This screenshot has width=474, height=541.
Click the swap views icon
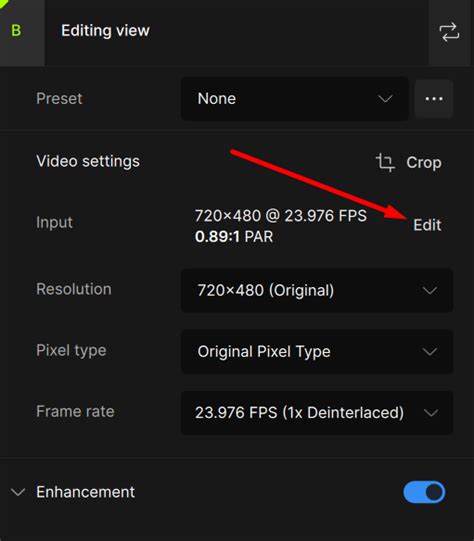click(x=449, y=32)
